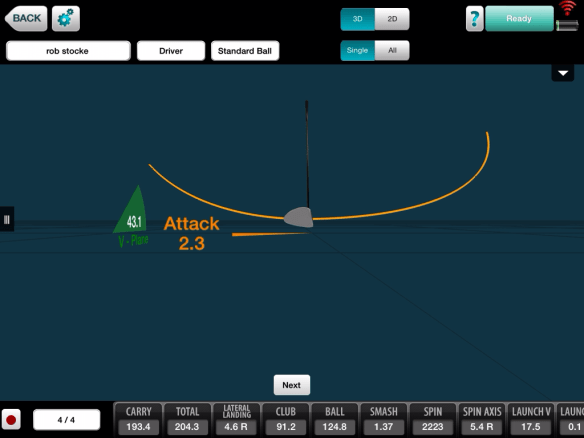The image size is (584, 438).
Task: Select the SMASH 1.37 data tile
Action: tap(384, 420)
